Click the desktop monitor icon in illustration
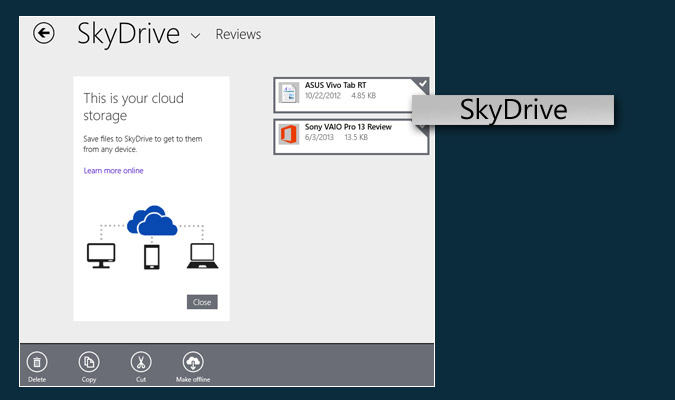The height and width of the screenshot is (400, 675). pos(101,257)
